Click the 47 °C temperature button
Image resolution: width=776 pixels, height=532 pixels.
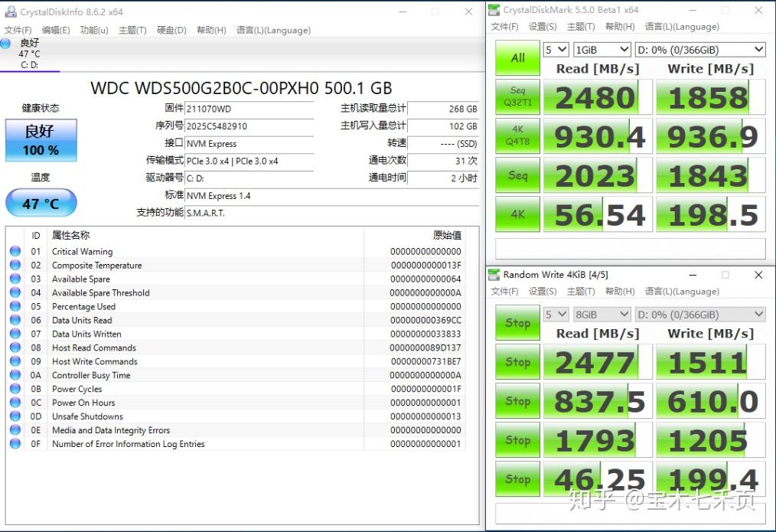tap(41, 203)
